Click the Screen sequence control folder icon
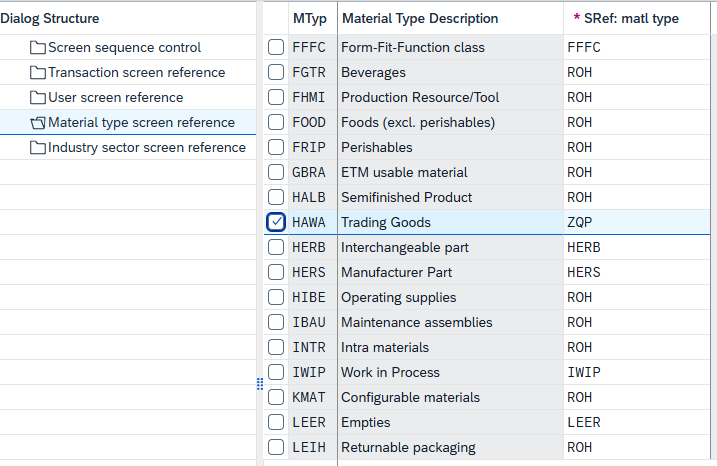 [38, 48]
